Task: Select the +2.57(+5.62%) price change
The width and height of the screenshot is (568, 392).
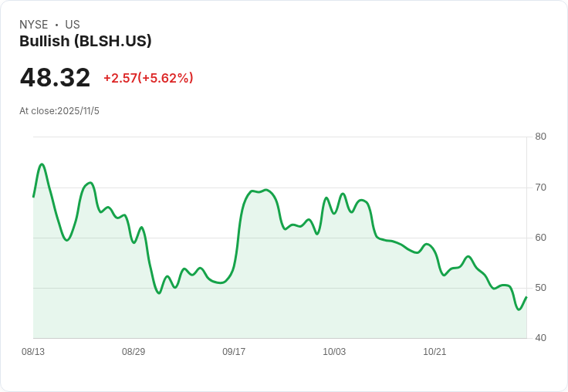Action: click(148, 78)
